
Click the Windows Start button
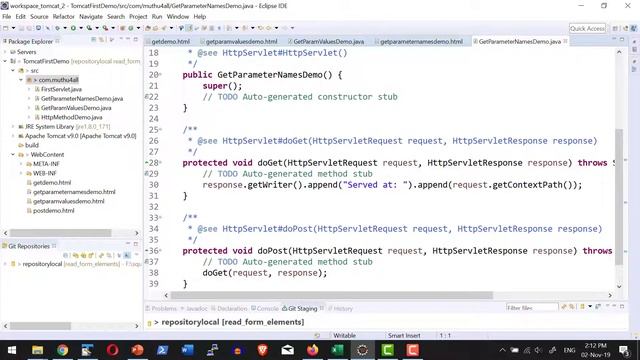12,350
